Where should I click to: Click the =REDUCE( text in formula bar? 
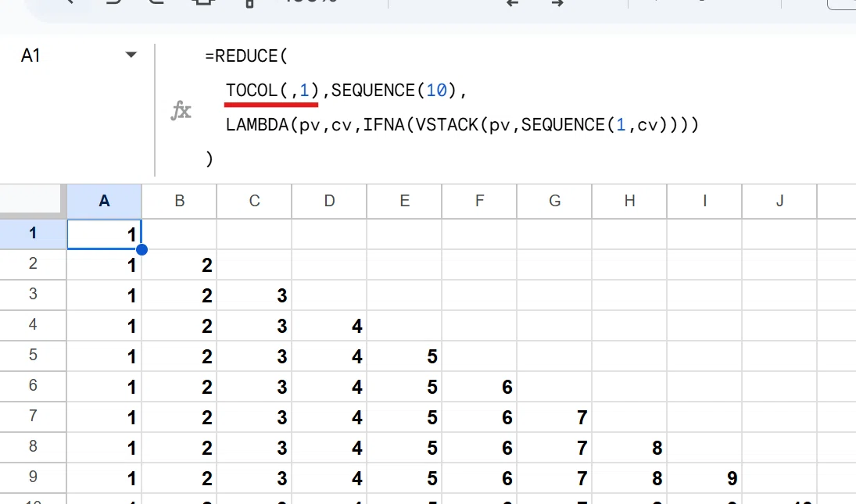(x=245, y=55)
